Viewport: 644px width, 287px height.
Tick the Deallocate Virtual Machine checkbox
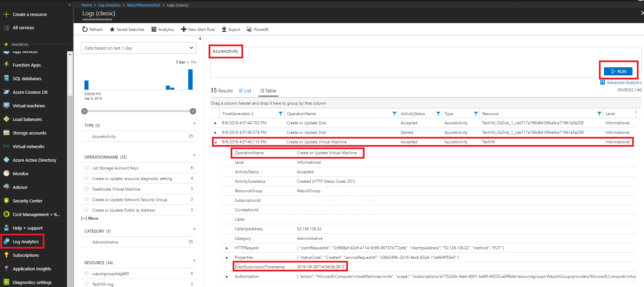click(x=86, y=189)
